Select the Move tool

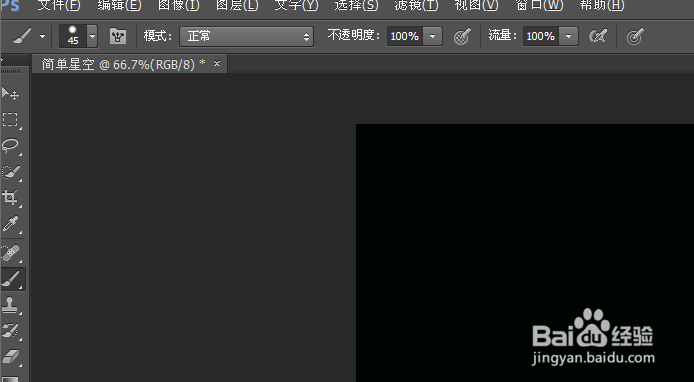tap(10, 94)
